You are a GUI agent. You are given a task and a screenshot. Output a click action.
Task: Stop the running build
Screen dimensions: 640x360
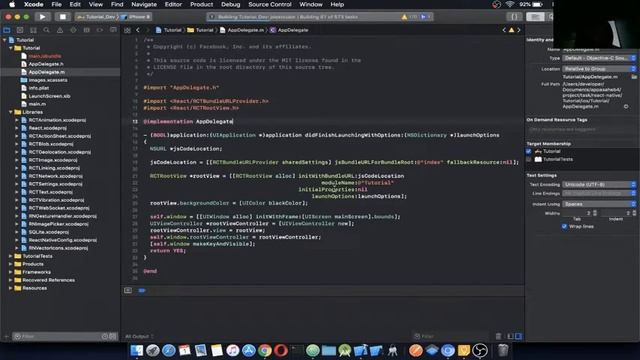tap(63, 17)
